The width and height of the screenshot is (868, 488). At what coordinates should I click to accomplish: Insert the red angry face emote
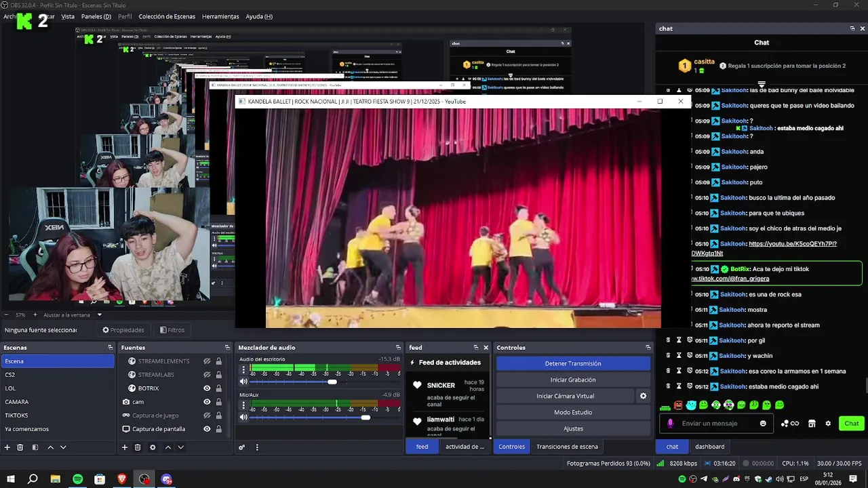[x=678, y=405]
